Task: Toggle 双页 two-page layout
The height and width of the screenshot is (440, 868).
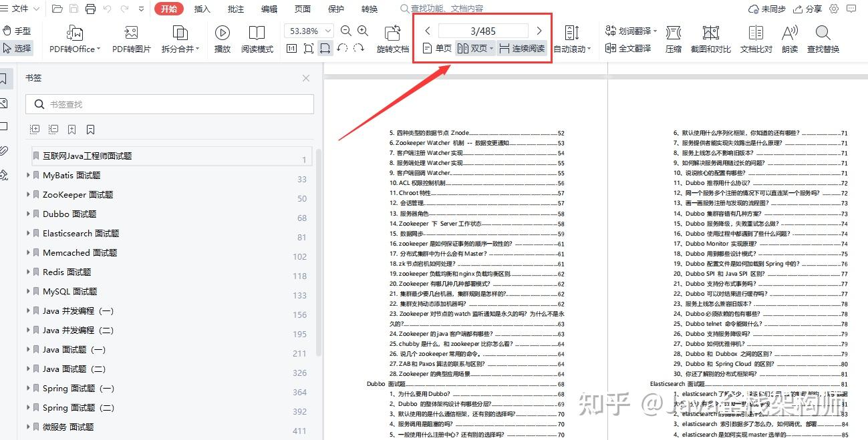Action: pos(472,48)
